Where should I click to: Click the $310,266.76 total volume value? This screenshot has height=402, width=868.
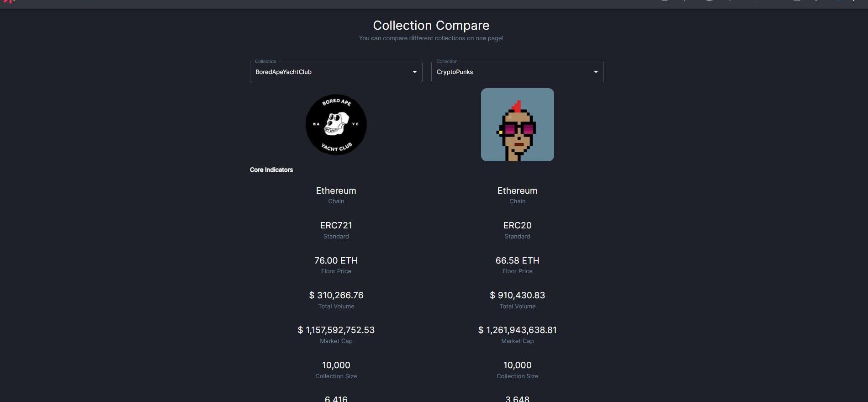point(336,296)
